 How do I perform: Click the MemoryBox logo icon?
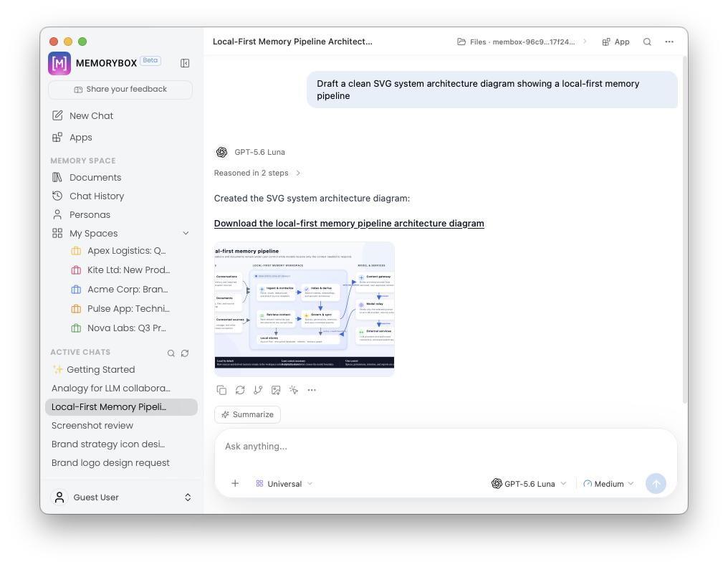click(59, 63)
